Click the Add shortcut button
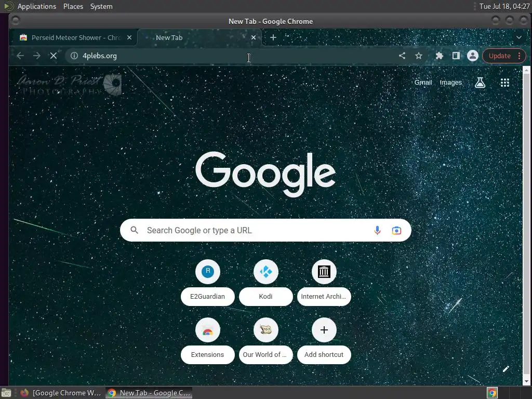The image size is (532, 399). (324, 341)
